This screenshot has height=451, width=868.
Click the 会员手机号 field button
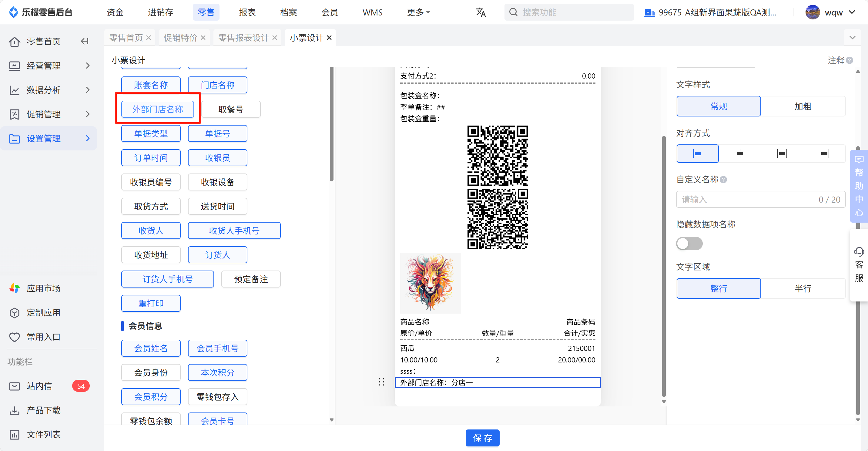[x=218, y=348]
